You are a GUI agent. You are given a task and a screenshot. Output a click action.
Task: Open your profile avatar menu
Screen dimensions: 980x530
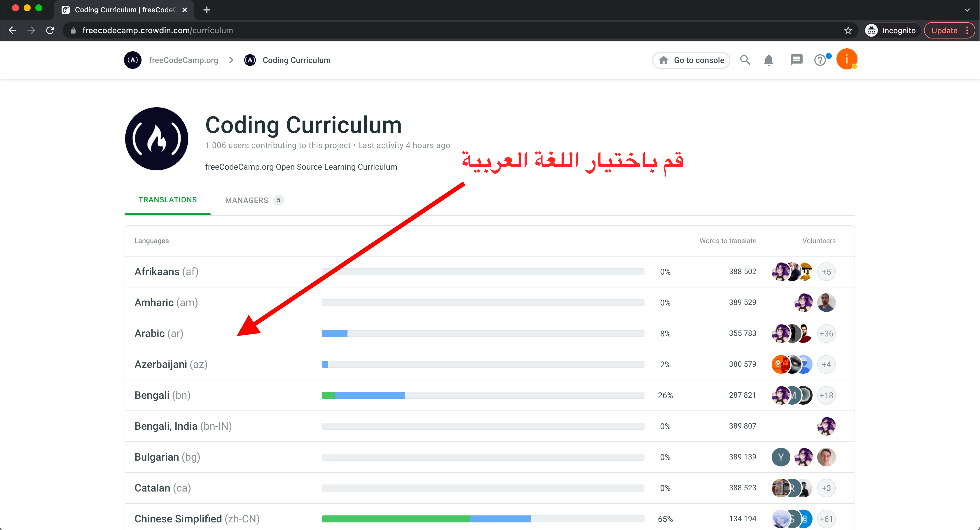pos(847,59)
